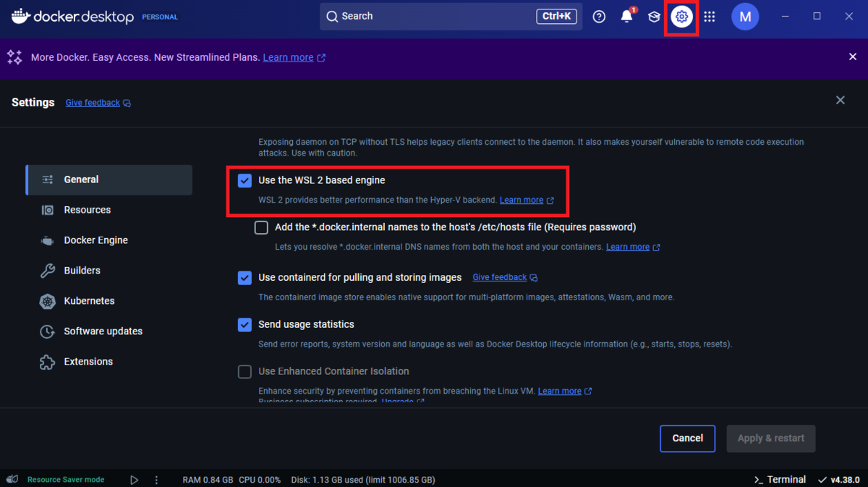This screenshot has width=868, height=487.
Task: Open Learn more link in the banner
Action: click(294, 57)
